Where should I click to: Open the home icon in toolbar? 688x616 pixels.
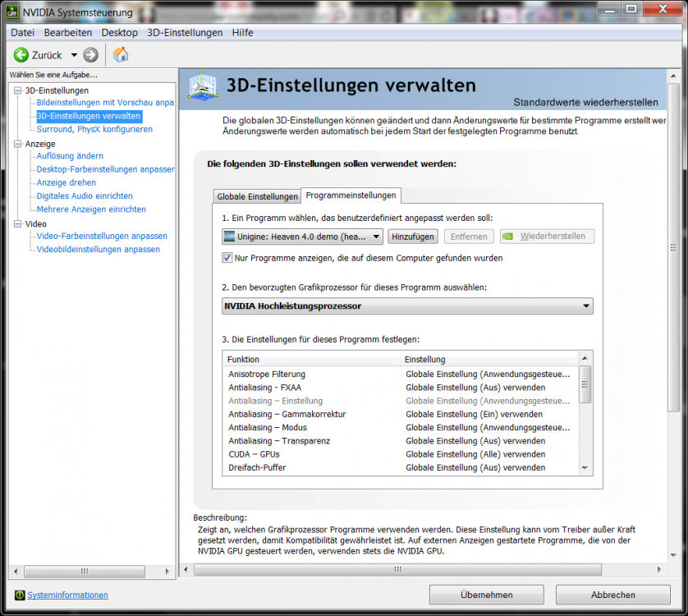[x=121, y=55]
